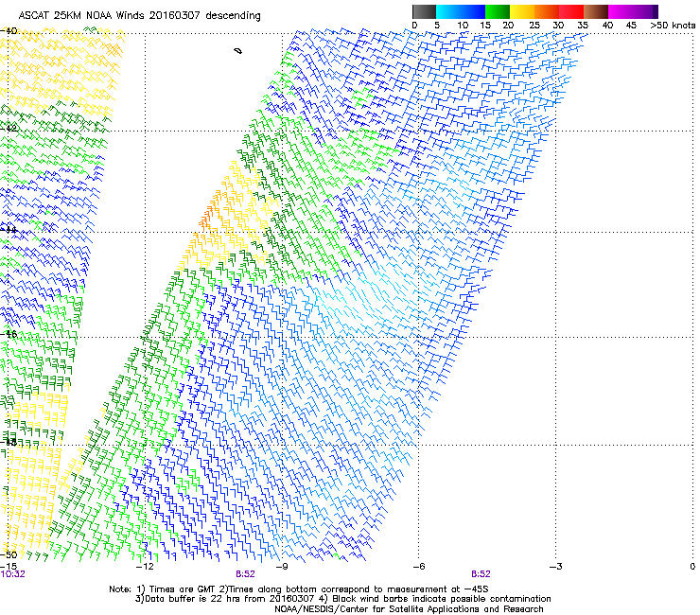Viewport: 700px width, 615px height.
Task: Click the brown 35–40 knots legend swatch
Action: click(596, 11)
